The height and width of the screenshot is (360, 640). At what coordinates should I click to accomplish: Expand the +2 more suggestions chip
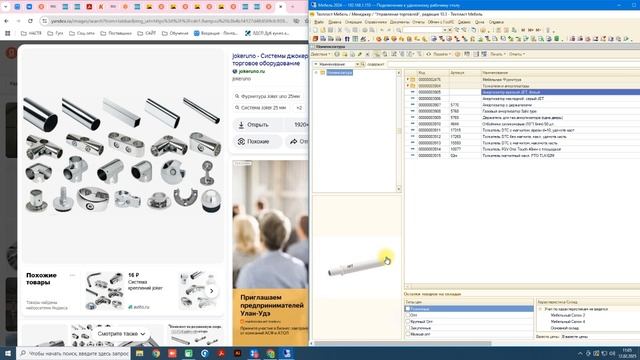coord(299,108)
